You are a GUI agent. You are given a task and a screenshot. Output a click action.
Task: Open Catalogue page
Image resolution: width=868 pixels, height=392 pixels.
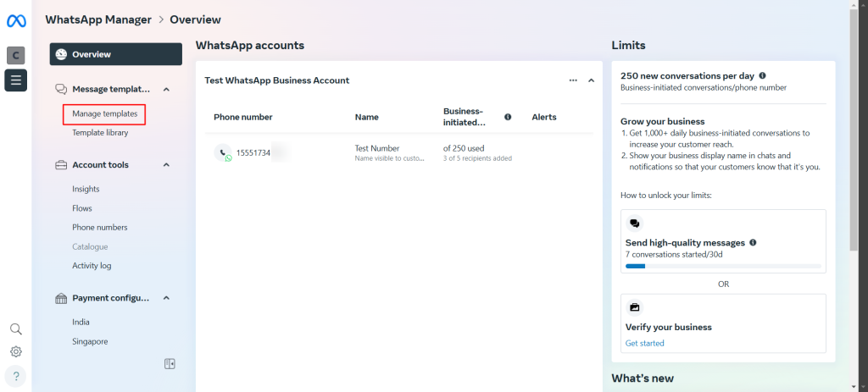pyautogui.click(x=90, y=246)
